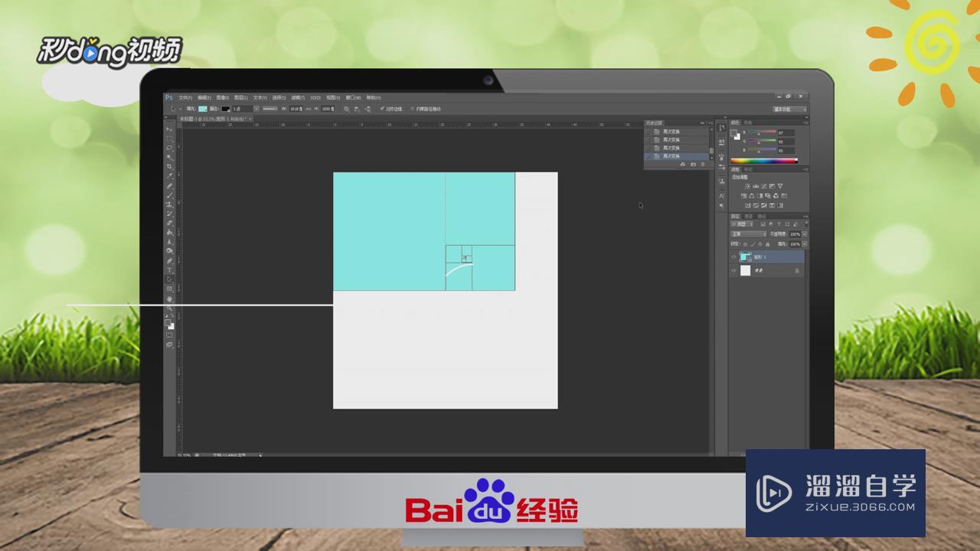Open stroke line style dropdown
Viewport: 980px width, 551px height.
[269, 109]
